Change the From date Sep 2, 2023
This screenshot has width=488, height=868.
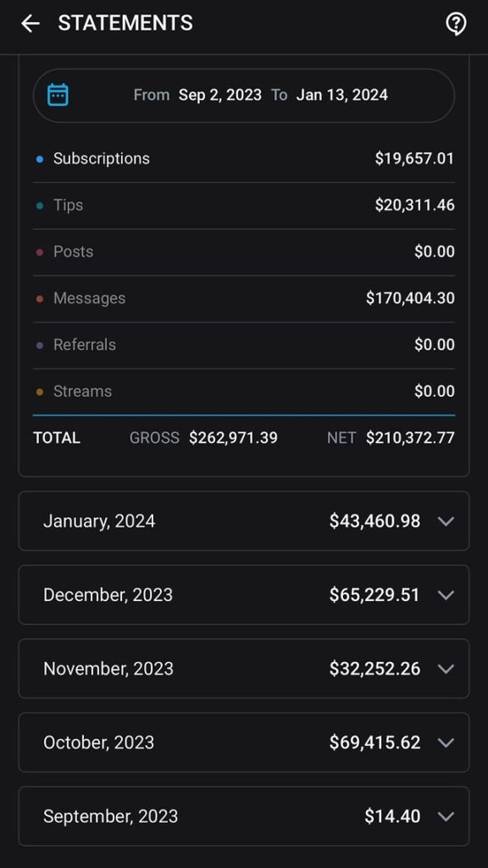pyautogui.click(x=220, y=95)
